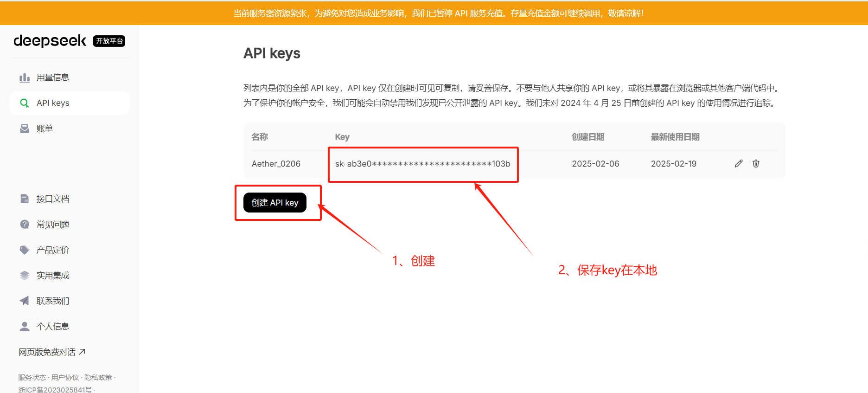Go to the 账单 billing page
Viewport: 868px width, 393px height.
pyautogui.click(x=45, y=129)
